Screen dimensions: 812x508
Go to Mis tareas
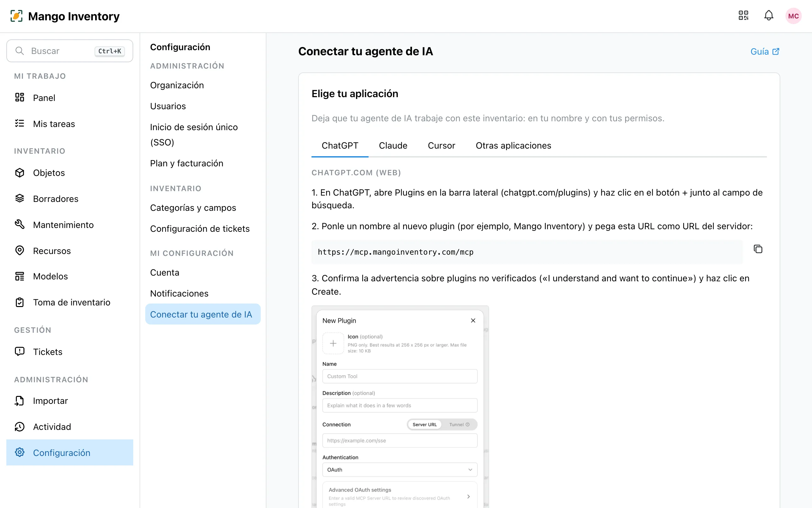(70, 124)
